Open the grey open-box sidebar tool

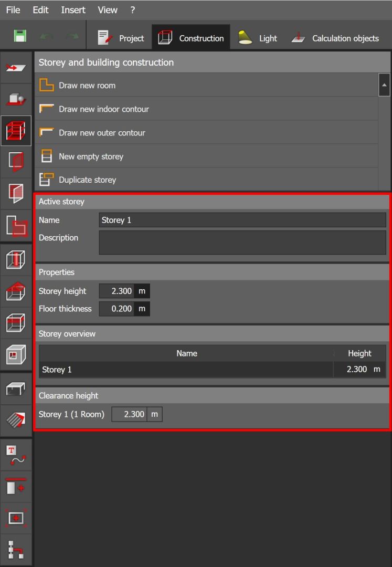click(16, 388)
